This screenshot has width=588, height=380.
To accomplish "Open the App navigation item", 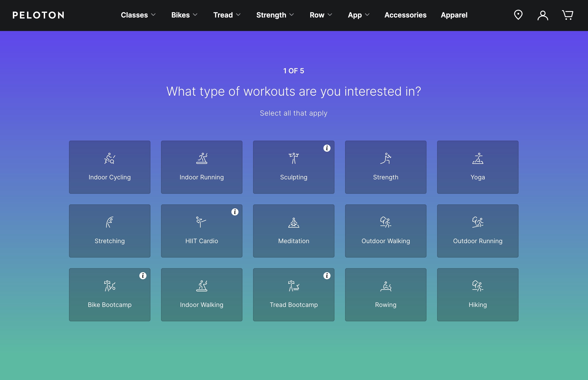I will click(355, 15).
